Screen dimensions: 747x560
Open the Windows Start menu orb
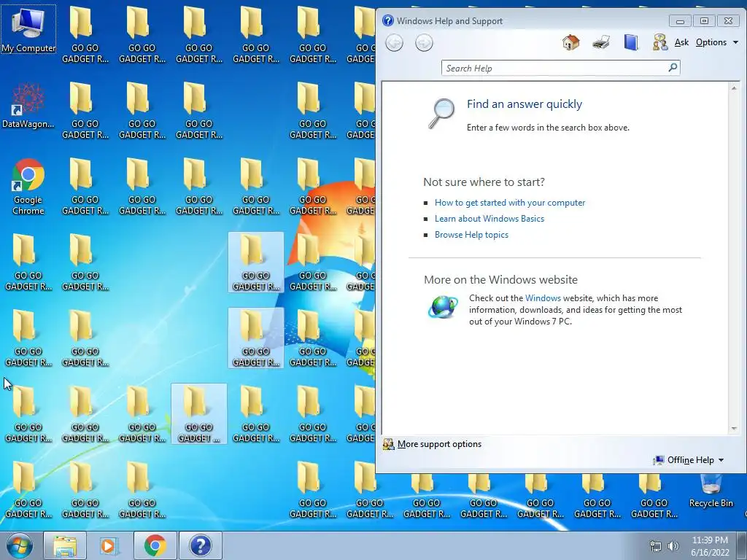pyautogui.click(x=20, y=545)
